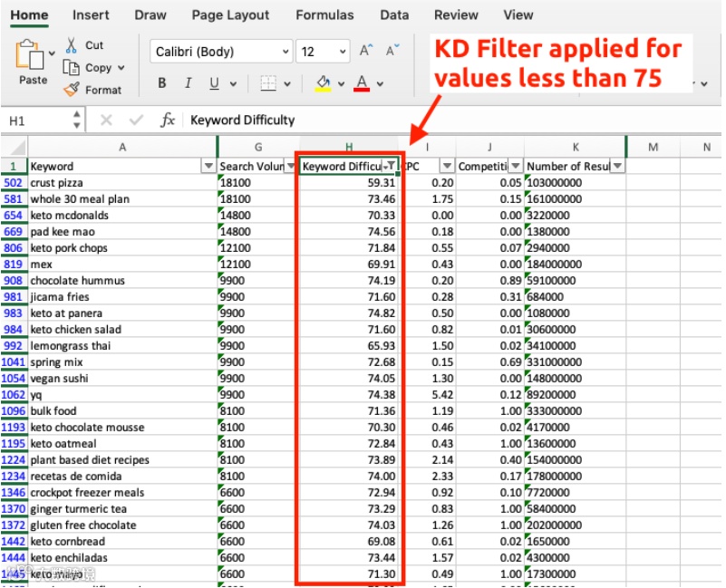This screenshot has width=726, height=588.
Task: Select the cell 'keto enchiladas'
Action: click(x=122, y=558)
